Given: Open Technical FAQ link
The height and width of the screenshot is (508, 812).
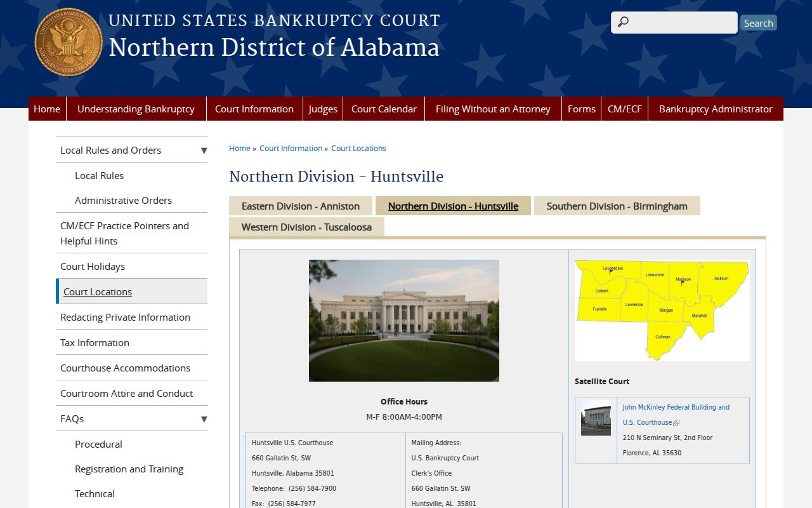Looking at the screenshot, I should (x=95, y=494).
